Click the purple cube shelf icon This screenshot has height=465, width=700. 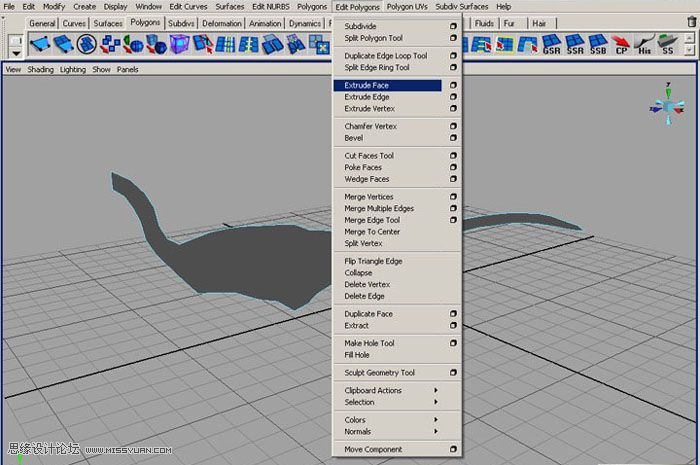pyautogui.click(x=180, y=44)
